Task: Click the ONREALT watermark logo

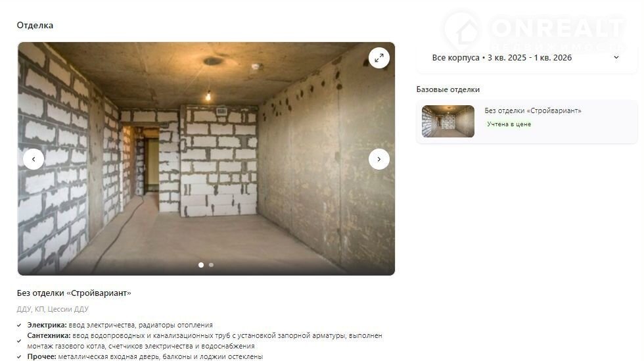Action: click(x=534, y=31)
